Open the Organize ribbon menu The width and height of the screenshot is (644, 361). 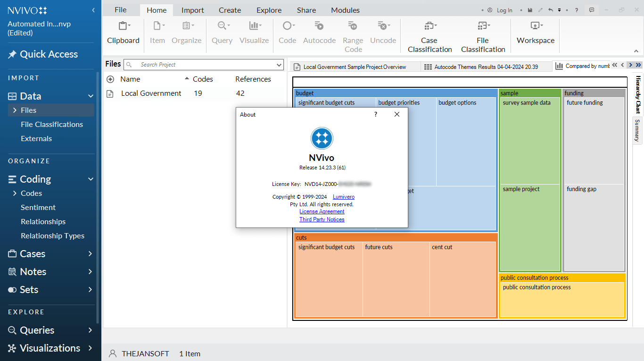coord(186,33)
